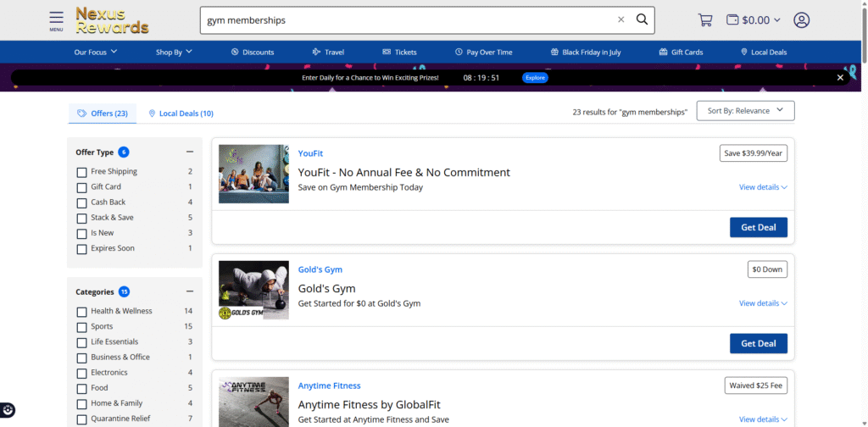Image resolution: width=868 pixels, height=427 pixels.
Task: Open the shopping cart icon
Action: pos(705,20)
